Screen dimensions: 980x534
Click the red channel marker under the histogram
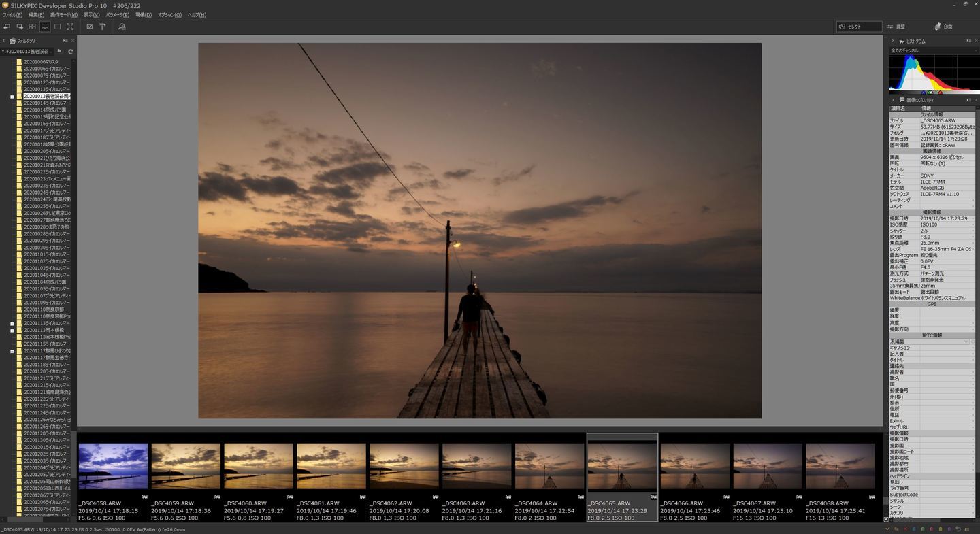coord(940,93)
